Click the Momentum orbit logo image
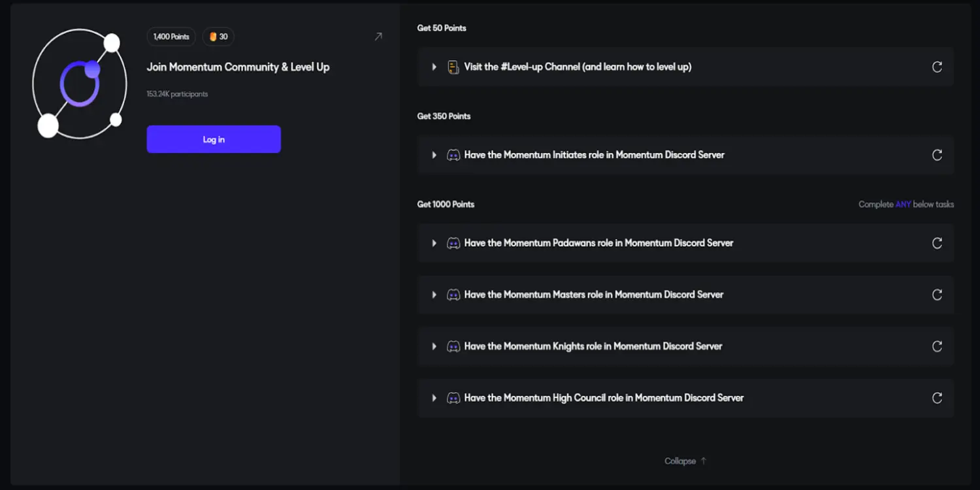Viewport: 980px width, 490px height. tap(78, 84)
